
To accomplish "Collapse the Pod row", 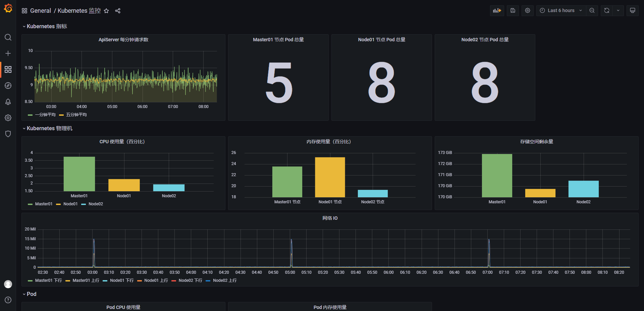I will [x=30, y=294].
